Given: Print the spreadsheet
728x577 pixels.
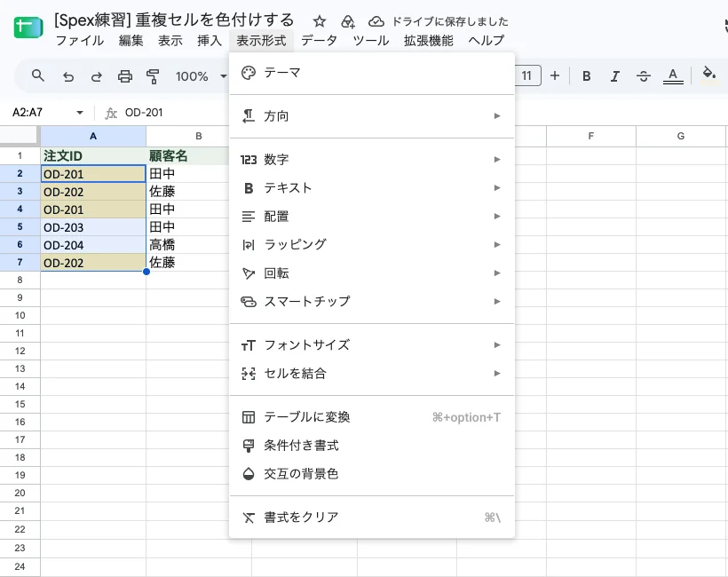Looking at the screenshot, I should [x=125, y=76].
